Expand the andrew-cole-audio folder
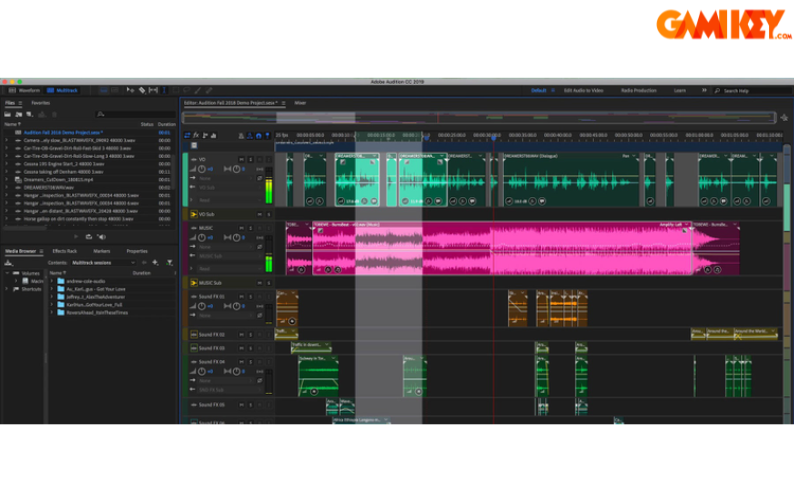Screen dimensions: 800x500 pos(52,281)
